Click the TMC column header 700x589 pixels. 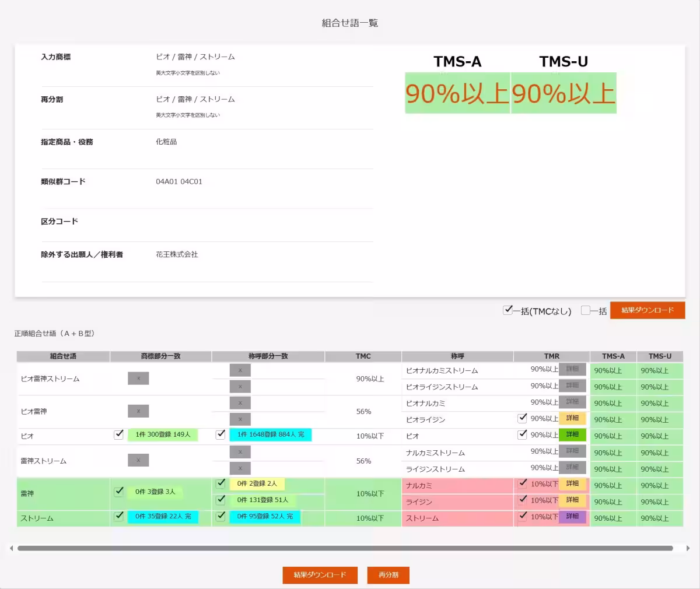363,356
